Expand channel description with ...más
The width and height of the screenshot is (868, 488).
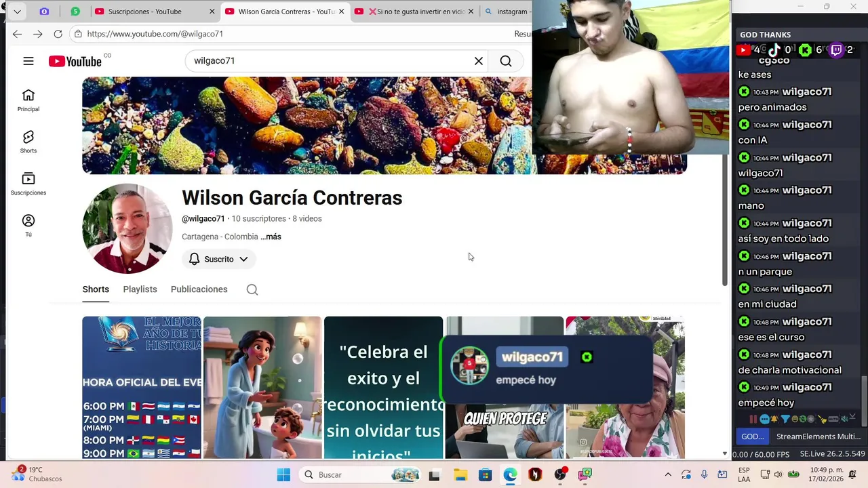271,237
